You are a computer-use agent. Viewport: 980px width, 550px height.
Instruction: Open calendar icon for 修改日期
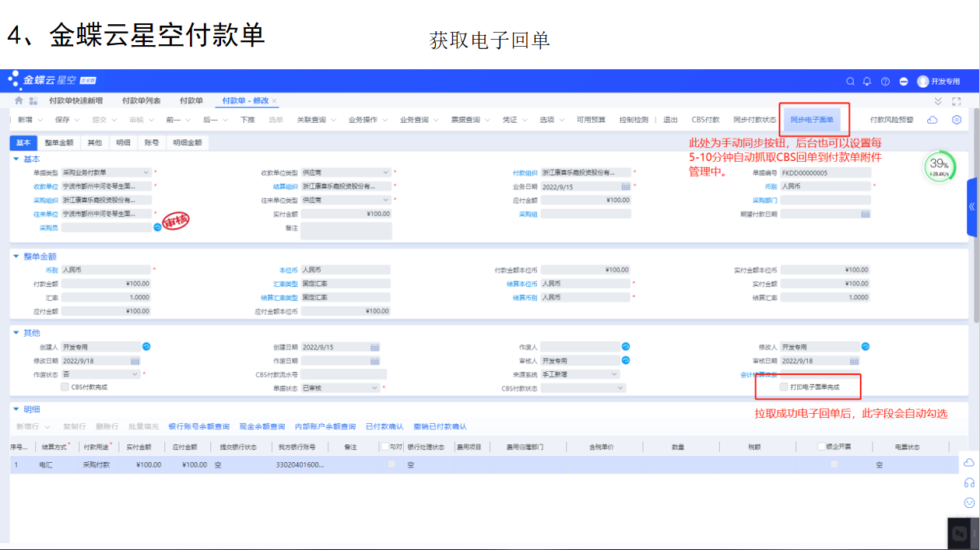(x=135, y=361)
